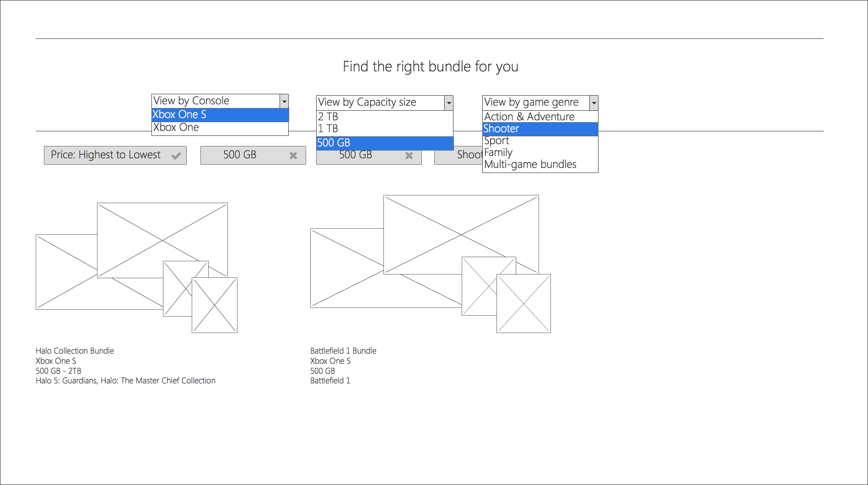This screenshot has height=485, width=868.
Task: Click Halo 5: Guardians games text line
Action: [x=125, y=381]
